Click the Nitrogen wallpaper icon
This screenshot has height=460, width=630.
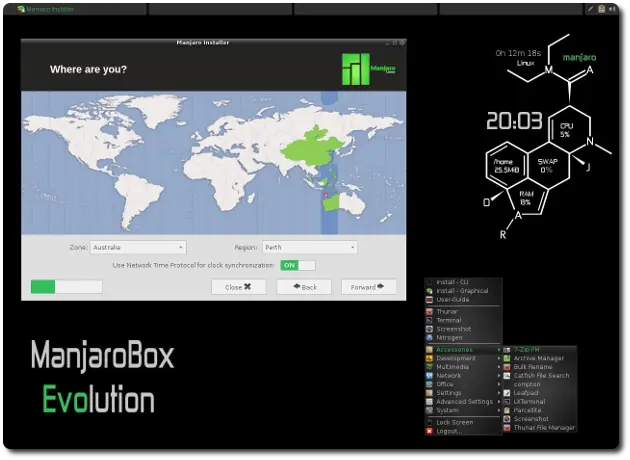coord(430,338)
